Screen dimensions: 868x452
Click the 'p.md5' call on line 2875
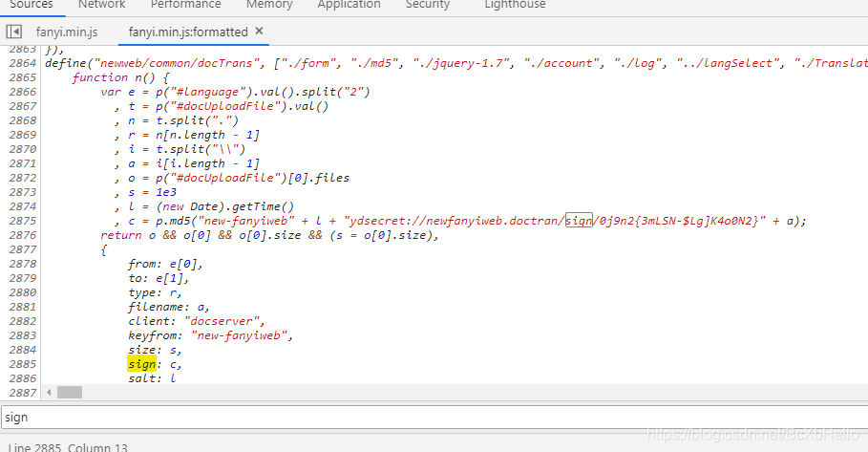[x=174, y=221]
